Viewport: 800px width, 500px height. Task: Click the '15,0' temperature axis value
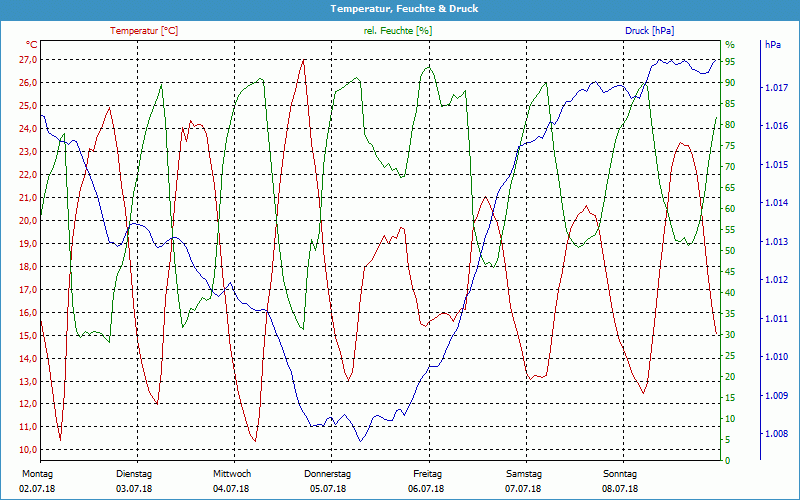(28, 335)
